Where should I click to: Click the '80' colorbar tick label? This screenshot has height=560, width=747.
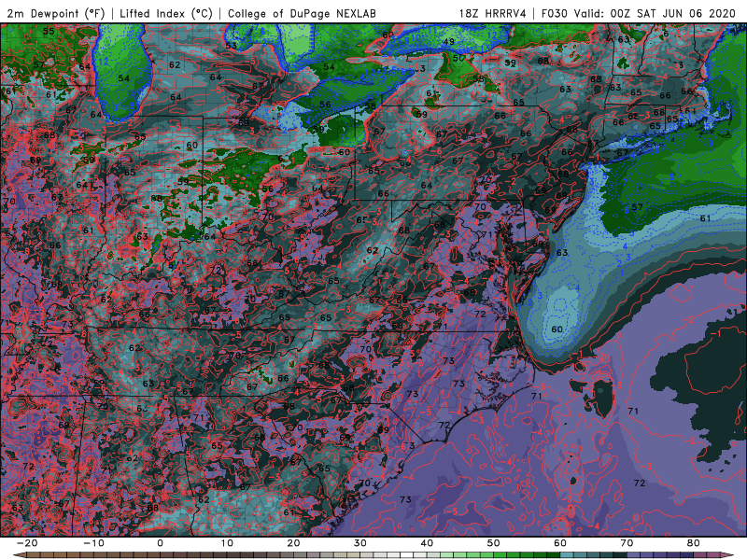pyautogui.click(x=694, y=543)
